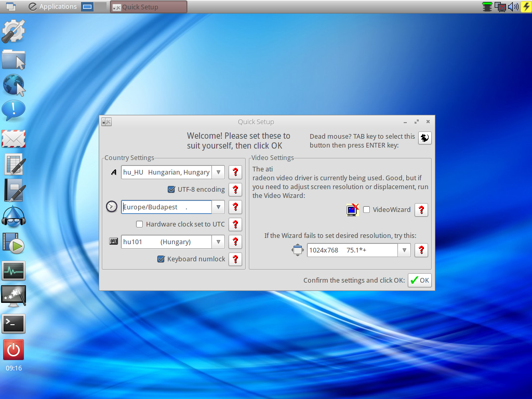The image size is (532, 399).
Task: Select the Quick Setup taskbar entry
Action: (x=149, y=7)
